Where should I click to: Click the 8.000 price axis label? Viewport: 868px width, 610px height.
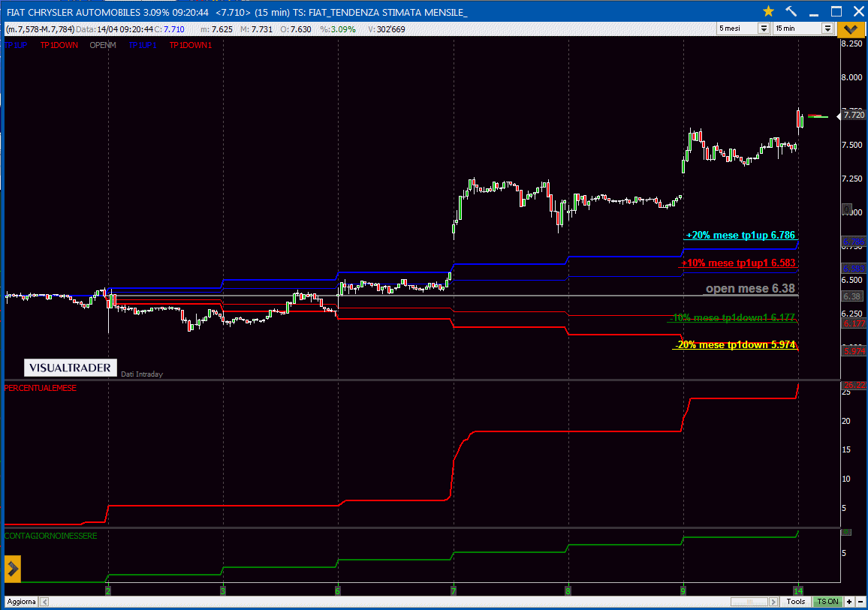pos(852,77)
